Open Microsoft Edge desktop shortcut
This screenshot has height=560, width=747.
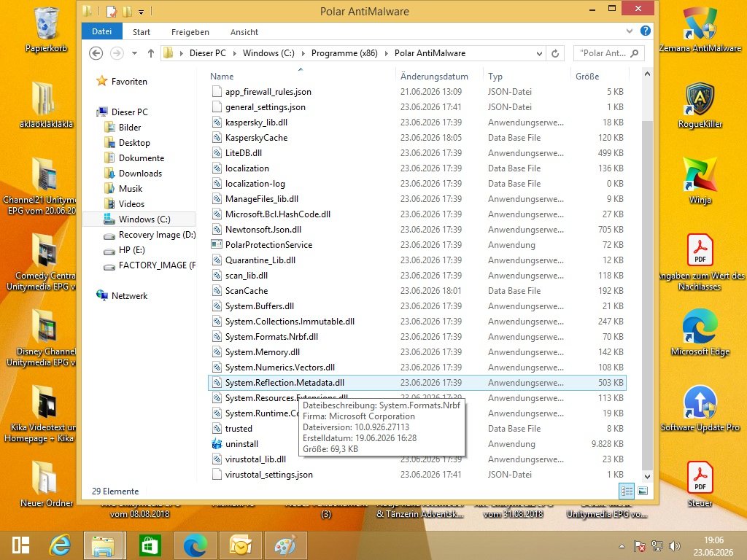700,332
